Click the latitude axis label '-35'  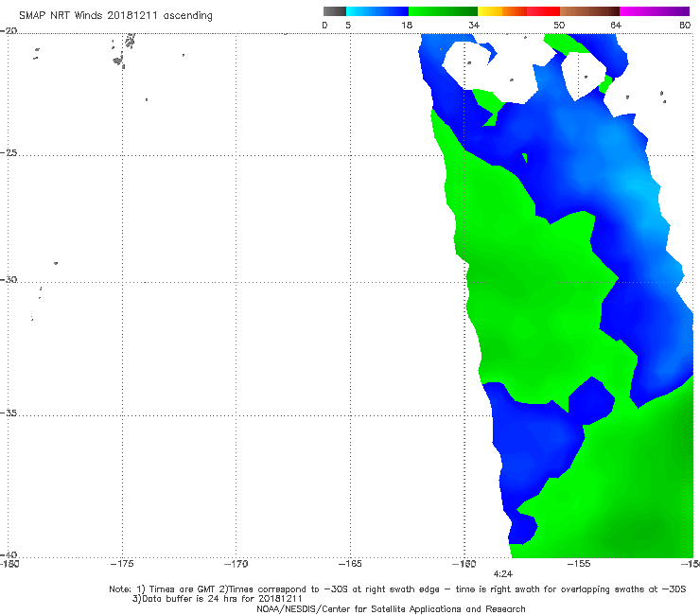[9, 413]
